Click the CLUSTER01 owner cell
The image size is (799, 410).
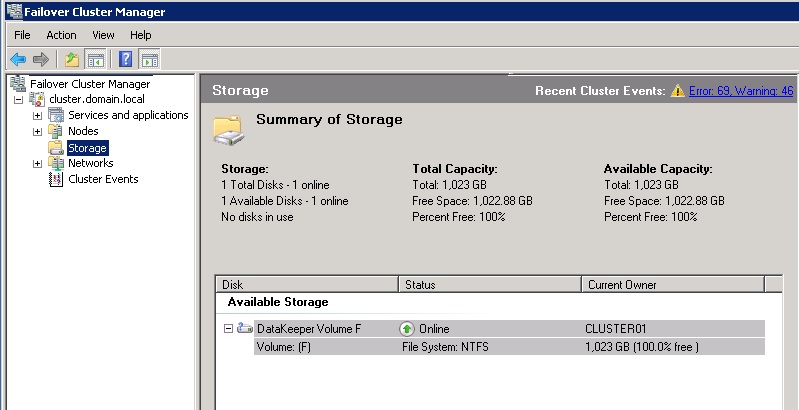click(616, 329)
